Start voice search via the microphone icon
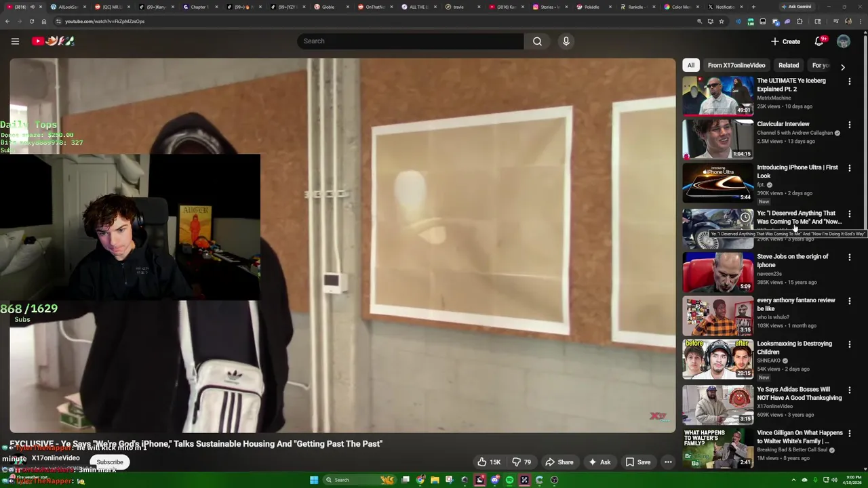868x488 pixels. pyautogui.click(x=566, y=41)
